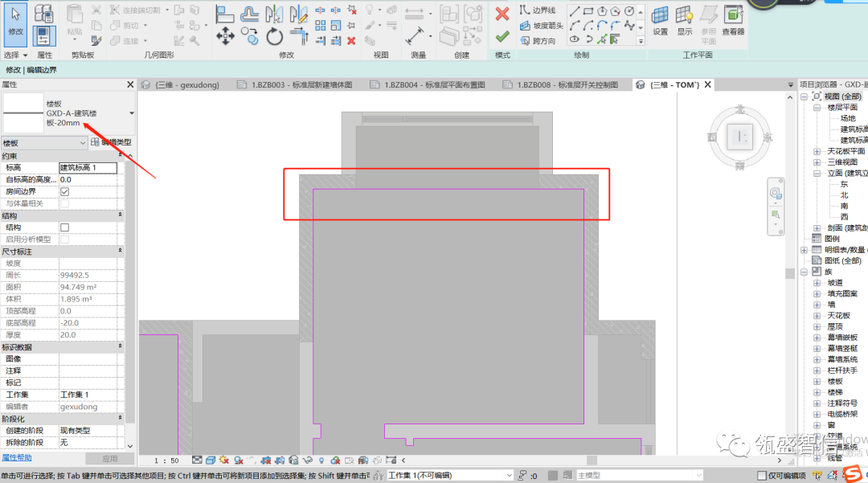Select the Pick Lines draw tool
Viewport: 868px width, 483px height.
[x=602, y=39]
